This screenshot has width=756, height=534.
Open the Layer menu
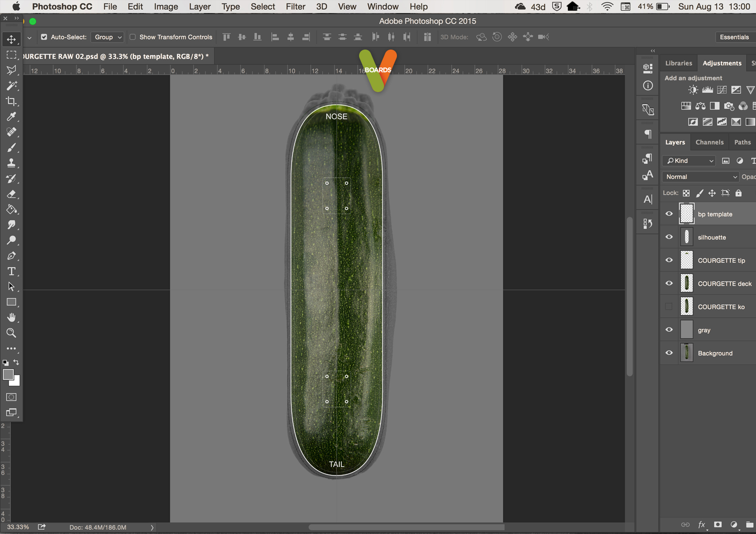coord(200,7)
